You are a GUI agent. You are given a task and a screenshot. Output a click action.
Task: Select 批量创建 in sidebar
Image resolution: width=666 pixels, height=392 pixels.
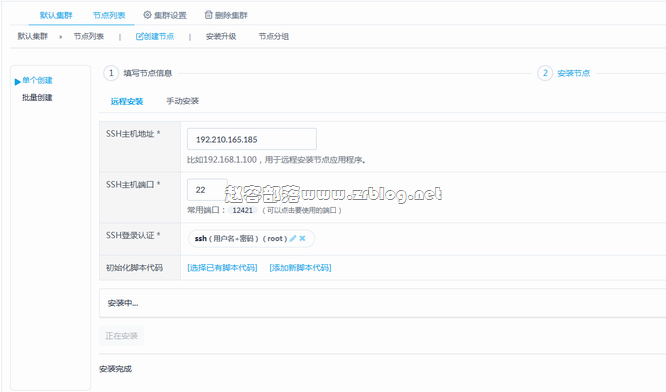pos(37,98)
